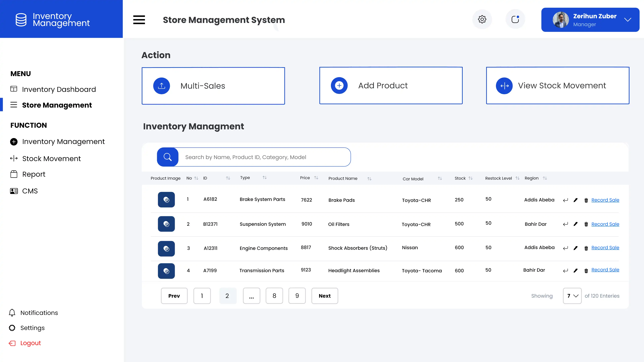Go to the next page with Next button
Viewport: 644px width, 362px height.
[325, 296]
